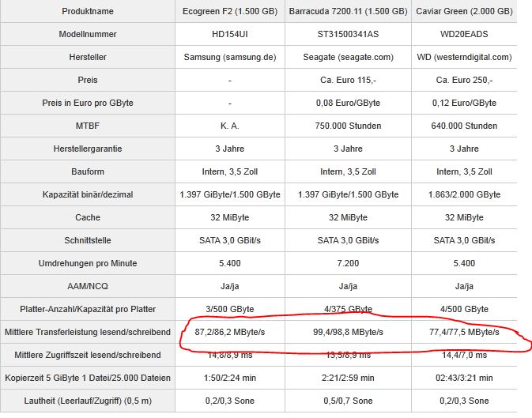Click the price Ca. Euro 115,- cell
Viewport: 532px width, 418px height.
[x=347, y=81]
